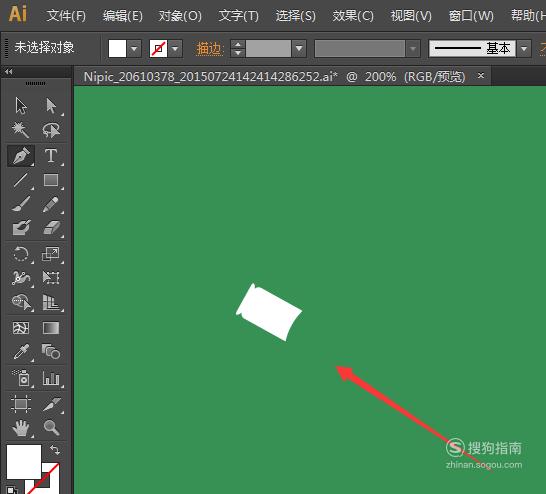Select the Zoom magnifier tool
546x494 pixels.
pyautogui.click(x=51, y=427)
